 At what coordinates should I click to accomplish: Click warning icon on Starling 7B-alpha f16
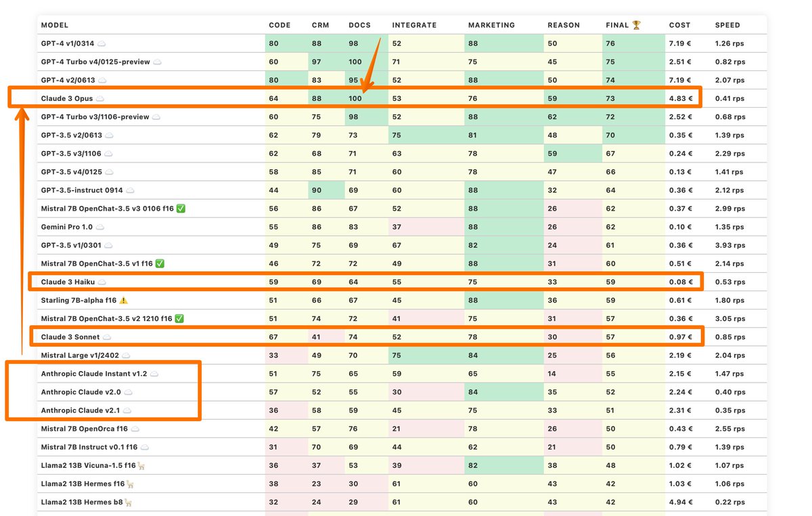[x=124, y=300]
